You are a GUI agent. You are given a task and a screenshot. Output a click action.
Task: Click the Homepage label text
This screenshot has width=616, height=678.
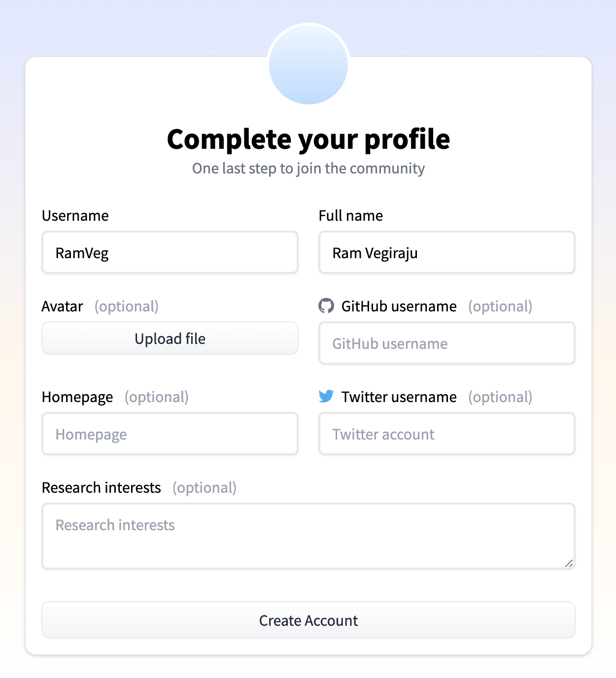tap(77, 397)
